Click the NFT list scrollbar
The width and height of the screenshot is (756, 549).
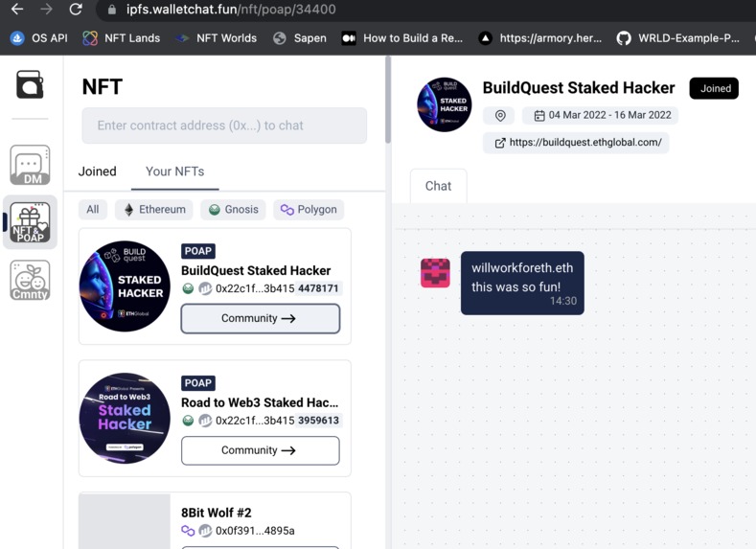point(388,101)
